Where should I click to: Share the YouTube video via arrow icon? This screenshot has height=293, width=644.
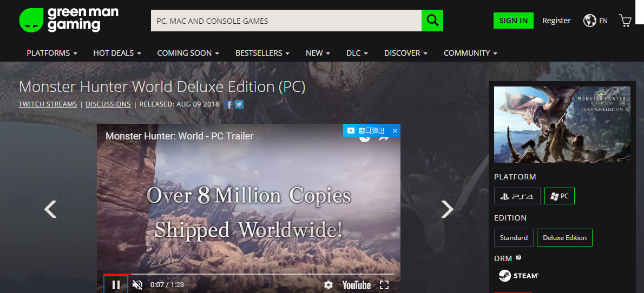[384, 139]
